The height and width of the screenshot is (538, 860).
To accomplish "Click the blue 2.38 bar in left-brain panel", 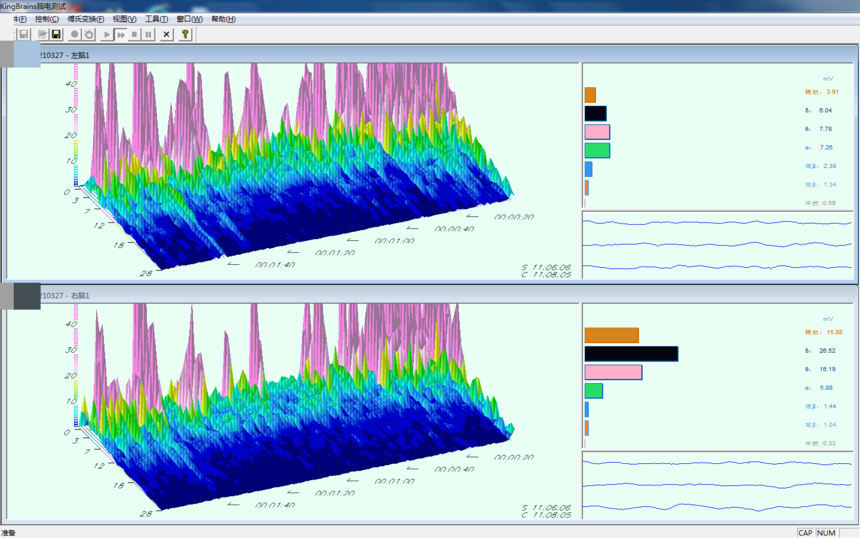I will click(589, 169).
